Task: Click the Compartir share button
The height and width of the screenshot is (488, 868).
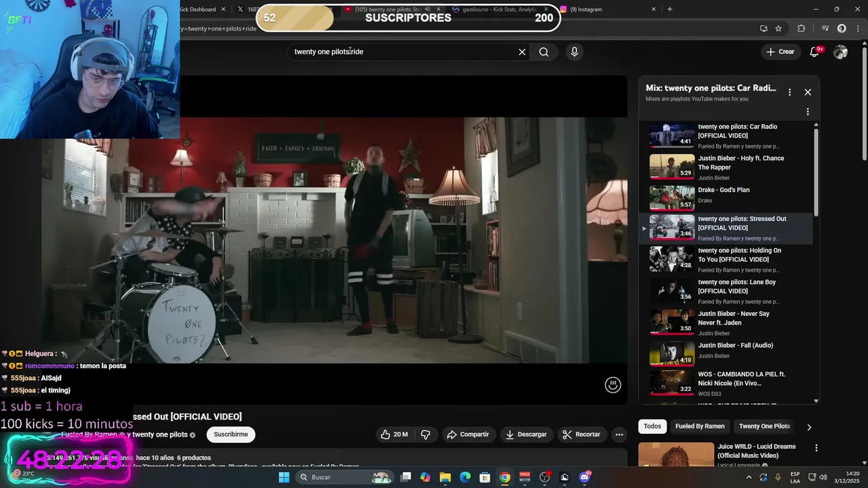Action: coord(469,434)
